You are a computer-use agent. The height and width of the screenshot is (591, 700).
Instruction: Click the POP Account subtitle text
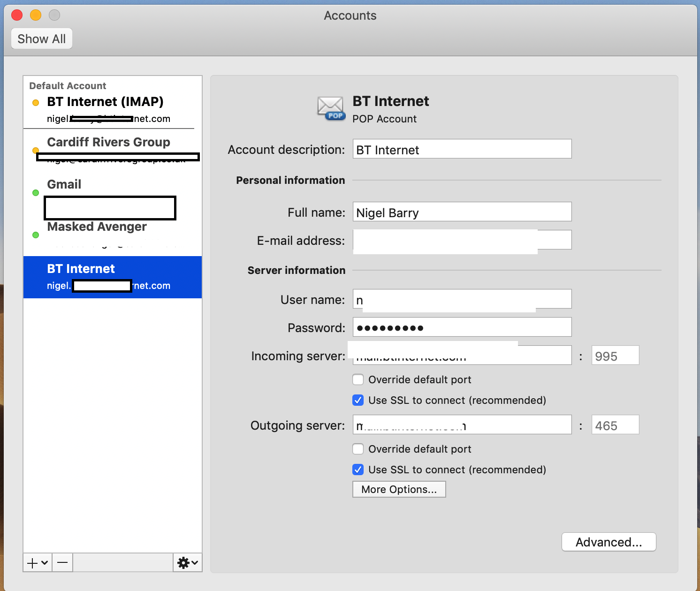(384, 119)
